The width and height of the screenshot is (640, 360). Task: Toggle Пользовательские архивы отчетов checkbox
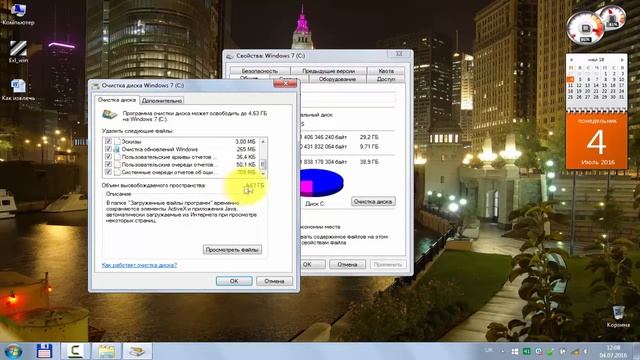click(x=108, y=157)
